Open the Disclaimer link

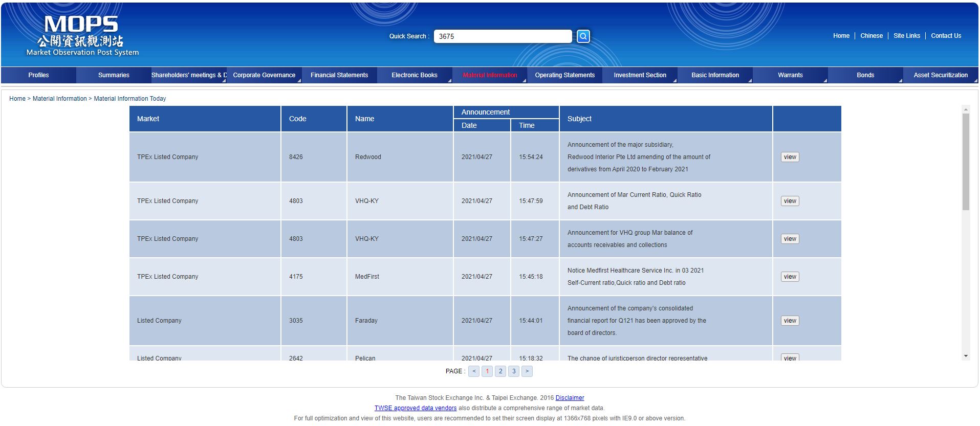pos(570,398)
